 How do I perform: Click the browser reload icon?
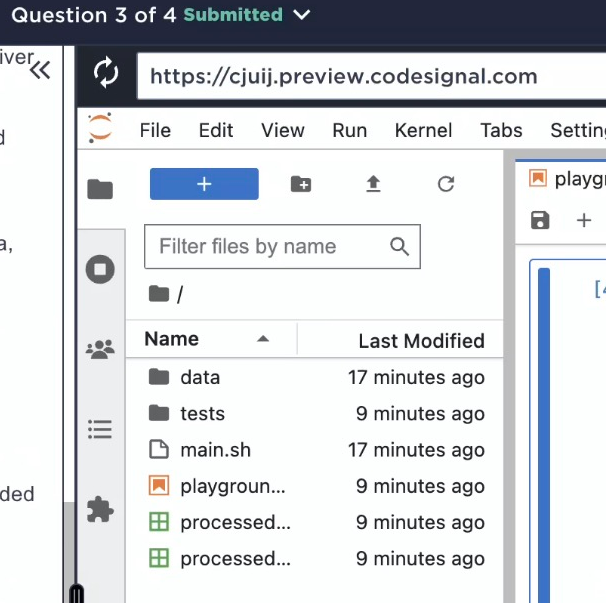tap(106, 73)
